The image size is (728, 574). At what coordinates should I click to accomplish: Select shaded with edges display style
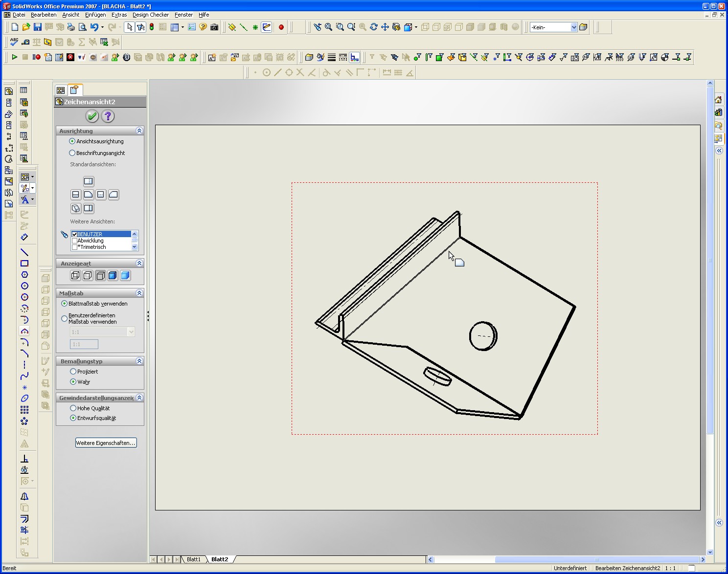pyautogui.click(x=113, y=276)
